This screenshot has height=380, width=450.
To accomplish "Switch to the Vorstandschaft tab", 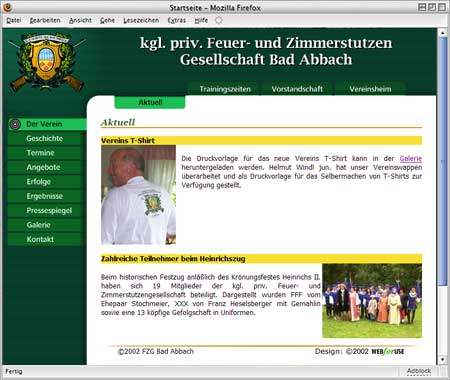I will tap(297, 89).
